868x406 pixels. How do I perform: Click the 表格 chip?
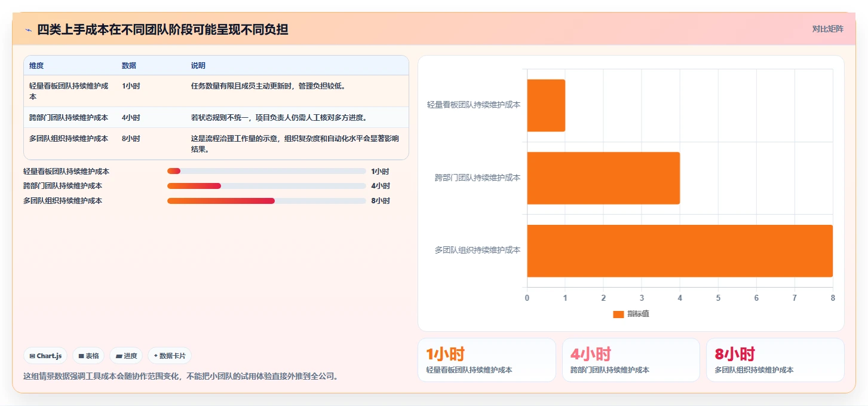(88, 356)
